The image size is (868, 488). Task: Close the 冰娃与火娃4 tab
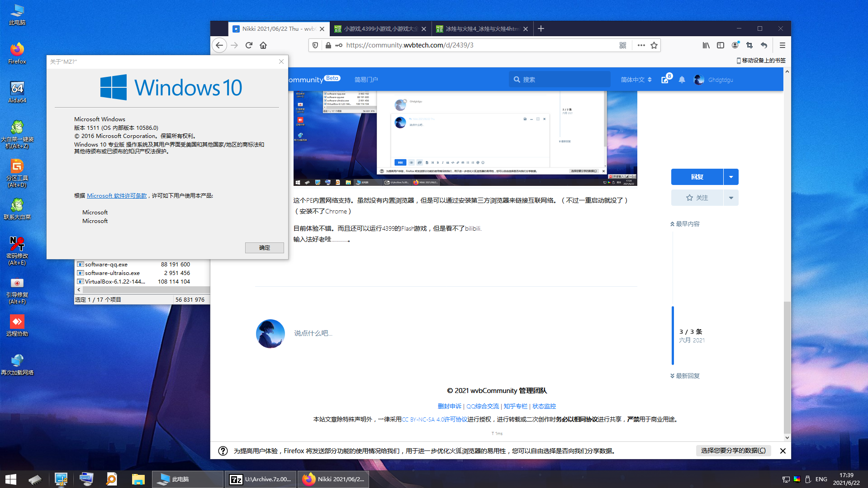pyautogui.click(x=525, y=29)
